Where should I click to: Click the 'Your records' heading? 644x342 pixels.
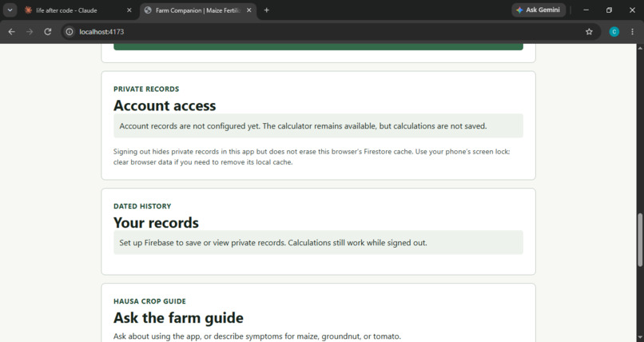156,222
